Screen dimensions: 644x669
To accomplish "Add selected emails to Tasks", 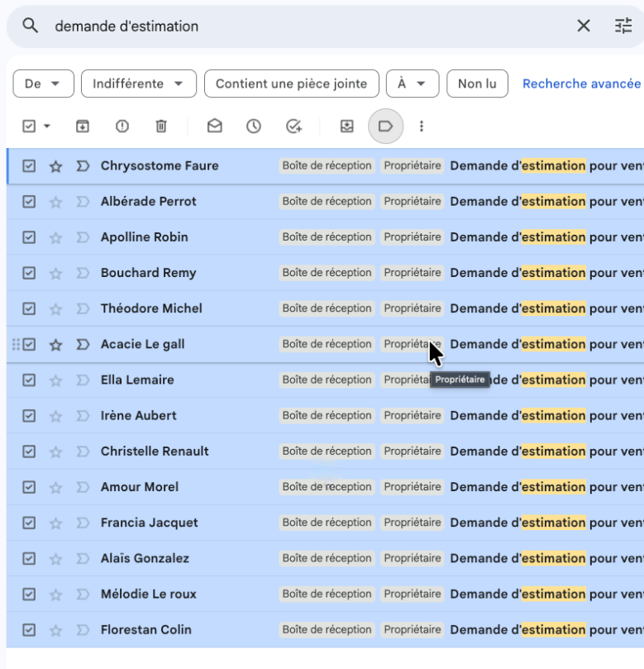I will coord(293,127).
